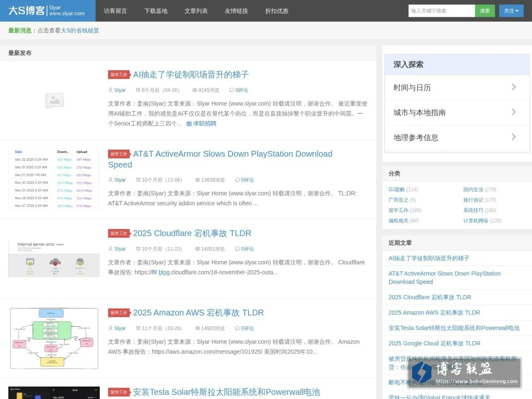Click 留学工作 tag on AI抽走了学徒制 article
Image resolution: width=532 pixels, height=399 pixels.
[x=119, y=74]
